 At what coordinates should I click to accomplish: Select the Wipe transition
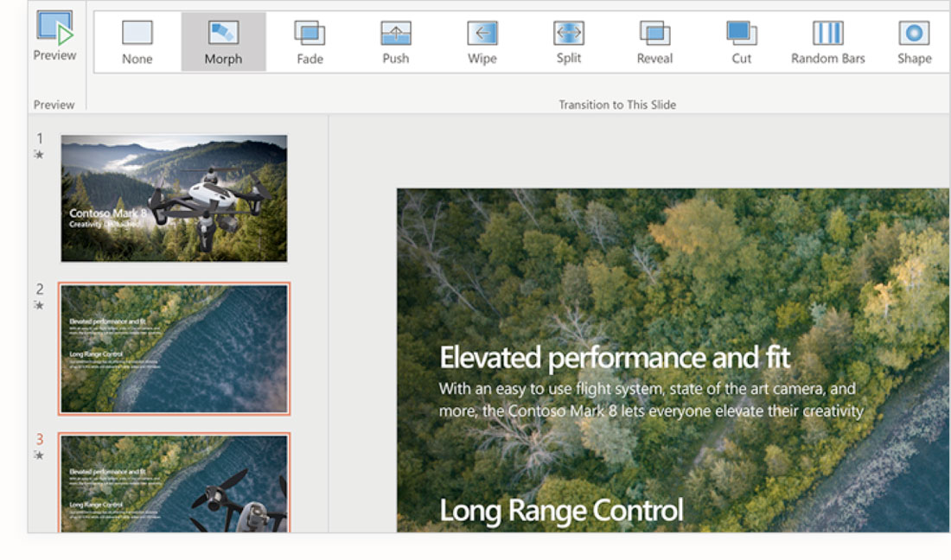coord(482,41)
